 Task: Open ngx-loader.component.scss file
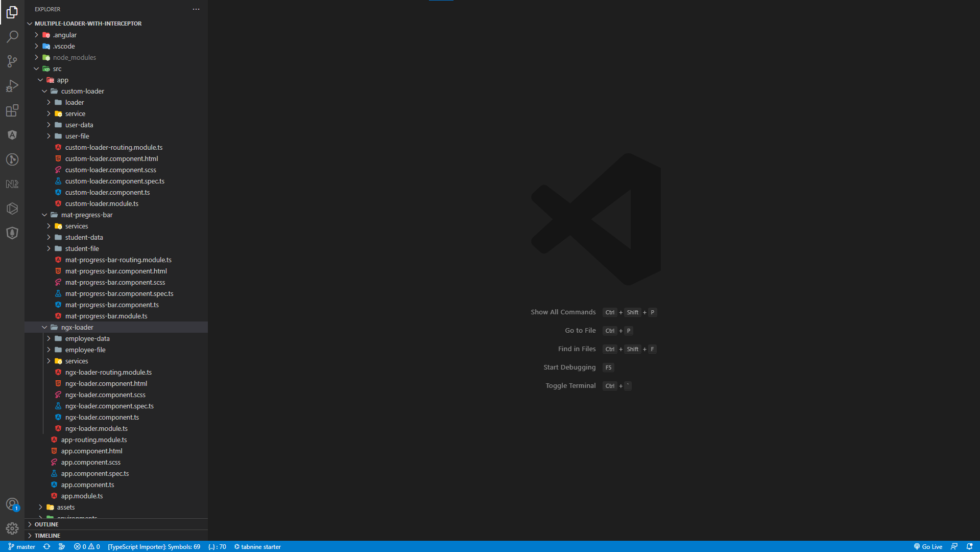click(116, 395)
